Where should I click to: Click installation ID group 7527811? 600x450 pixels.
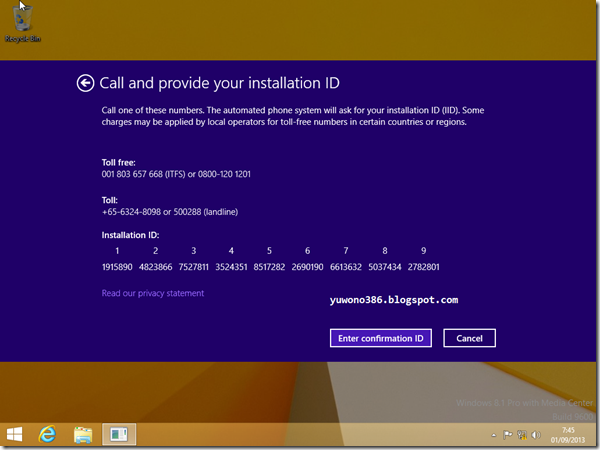click(x=194, y=267)
